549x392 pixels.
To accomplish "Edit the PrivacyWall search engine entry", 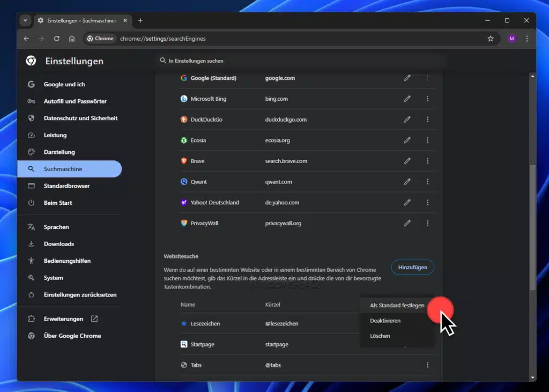I will click(407, 223).
